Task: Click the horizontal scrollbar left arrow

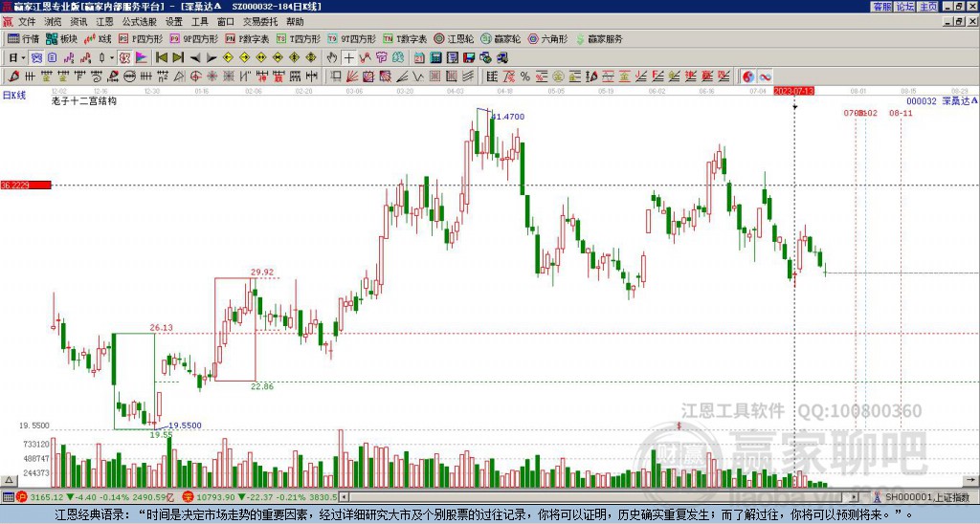Action: click(345, 497)
